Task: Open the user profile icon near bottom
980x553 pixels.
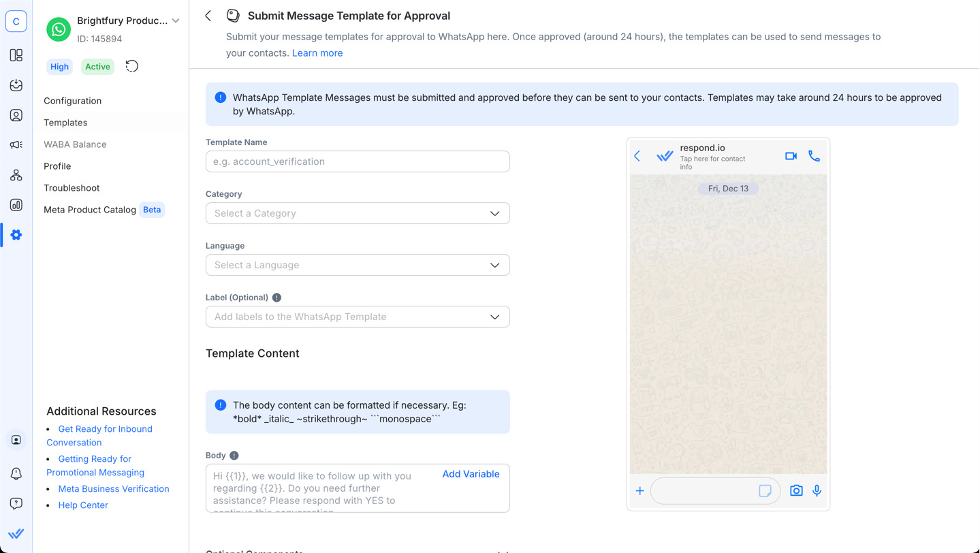Action: [x=16, y=441]
